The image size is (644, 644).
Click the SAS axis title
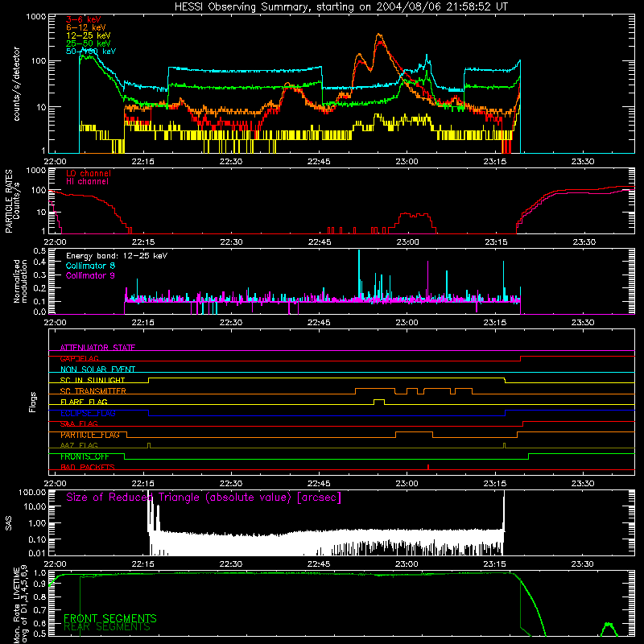pos(8,523)
